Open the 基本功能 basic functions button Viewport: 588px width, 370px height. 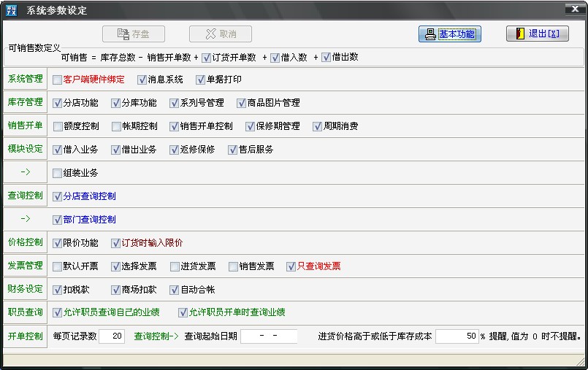click(x=450, y=34)
